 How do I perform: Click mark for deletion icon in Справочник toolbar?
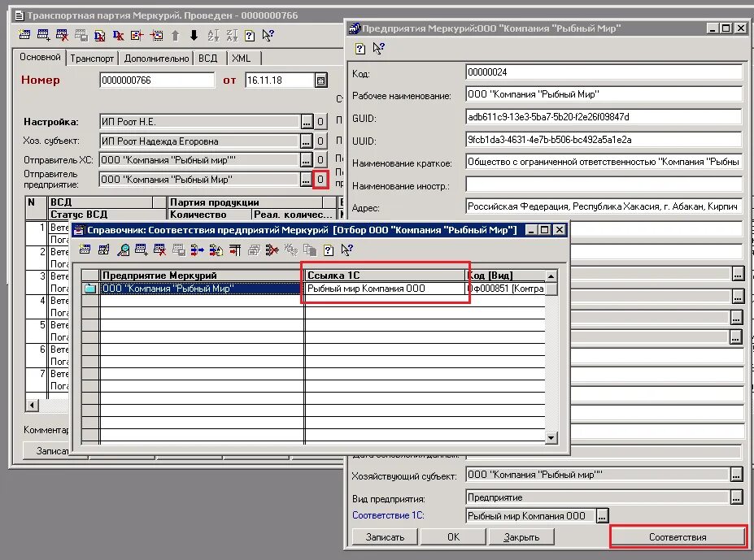tap(160, 250)
